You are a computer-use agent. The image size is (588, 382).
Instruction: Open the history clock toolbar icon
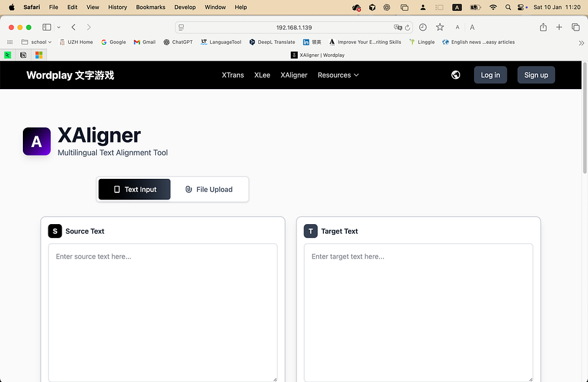423,27
